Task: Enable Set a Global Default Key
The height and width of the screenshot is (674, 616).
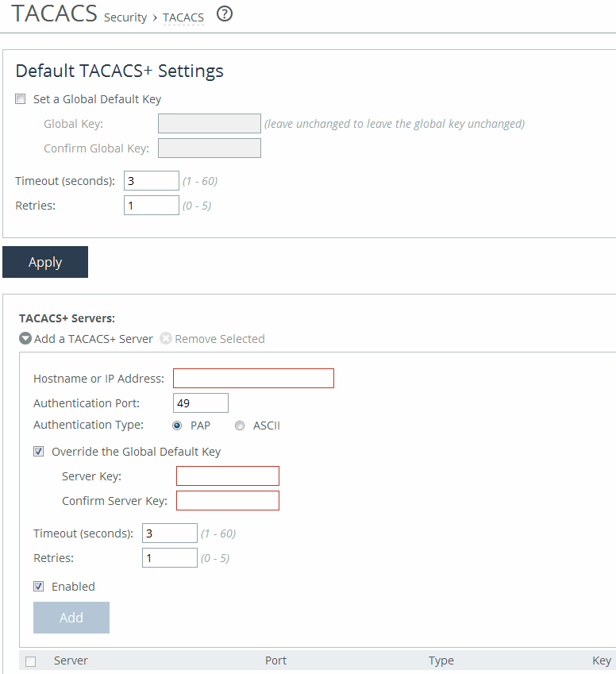Action: (x=21, y=100)
